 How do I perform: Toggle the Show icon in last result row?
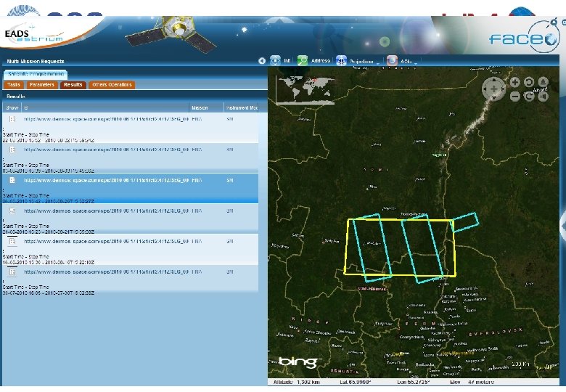(x=12, y=271)
